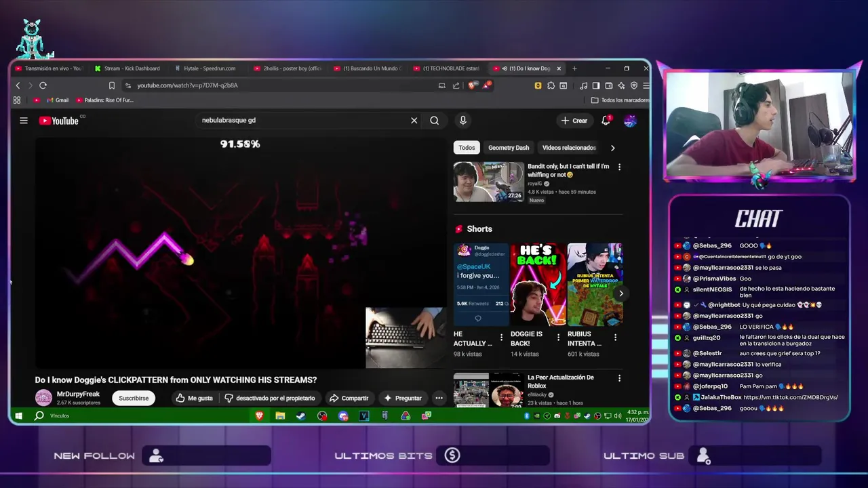Open Windows taskbar search
868x488 pixels.
[x=39, y=415]
